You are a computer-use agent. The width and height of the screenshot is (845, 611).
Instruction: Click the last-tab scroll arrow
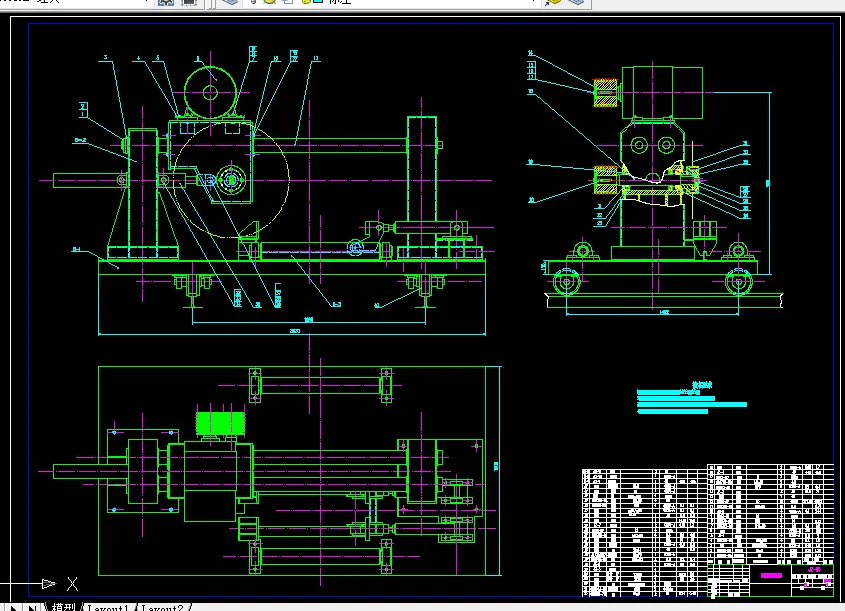click(32, 608)
